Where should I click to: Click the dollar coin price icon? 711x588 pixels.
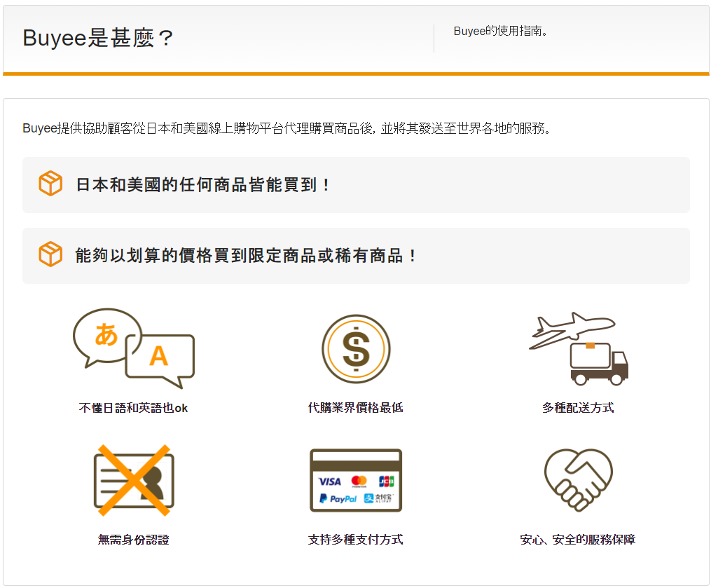click(x=356, y=349)
